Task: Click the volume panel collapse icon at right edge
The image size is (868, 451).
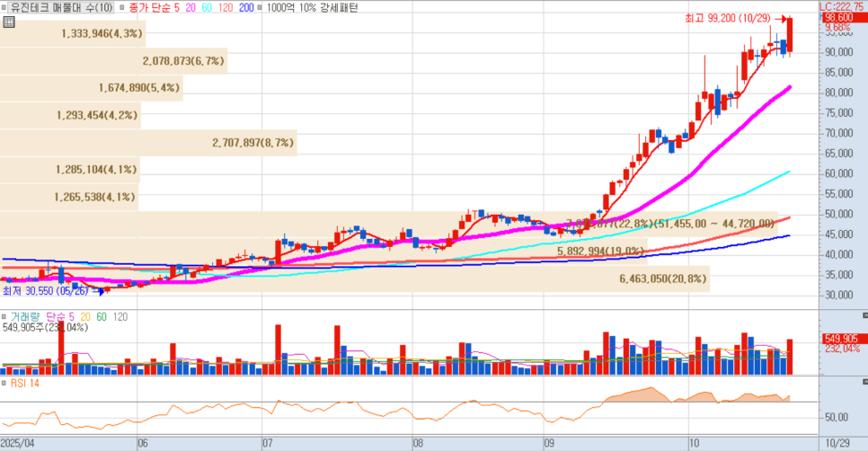Action: click(x=864, y=315)
